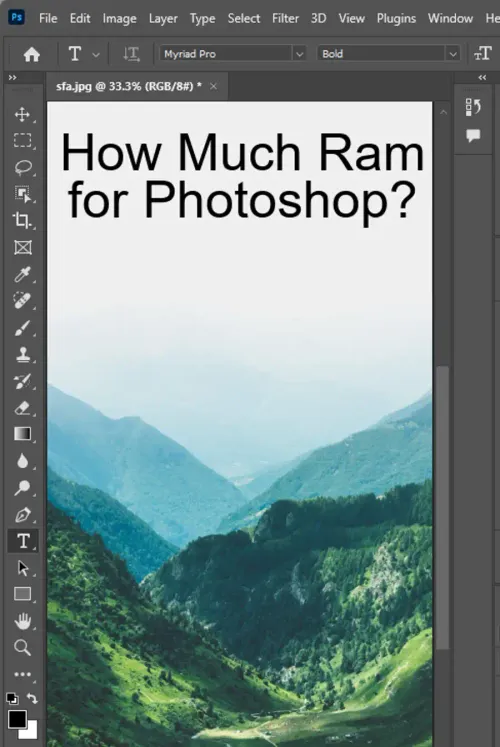Click the black foreground color swatch
The height and width of the screenshot is (747, 500).
pos(17,719)
